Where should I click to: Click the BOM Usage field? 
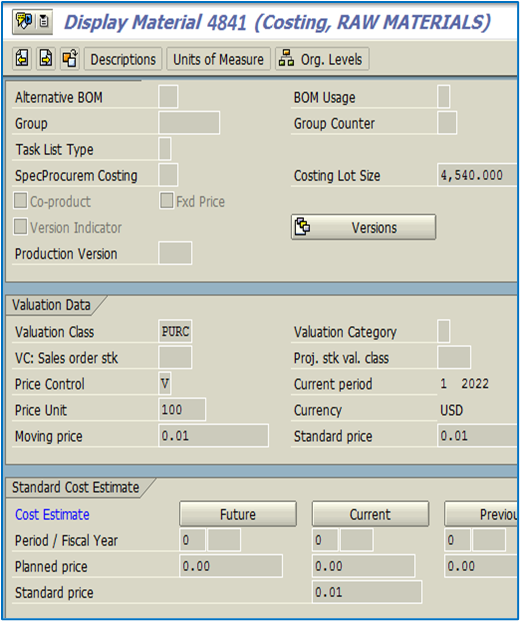coord(444,96)
